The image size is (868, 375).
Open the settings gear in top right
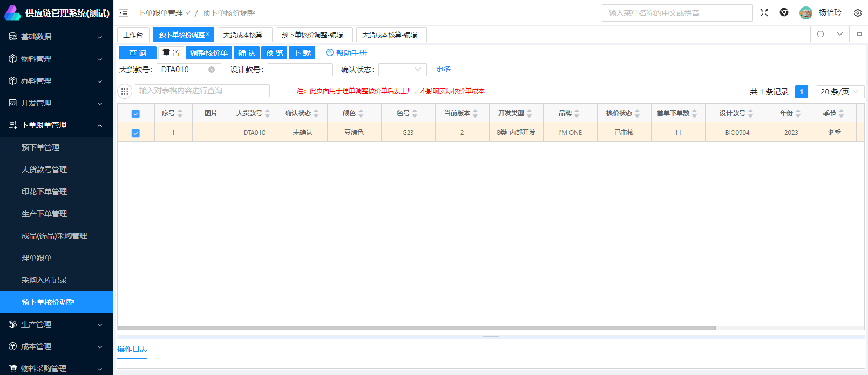[857, 13]
